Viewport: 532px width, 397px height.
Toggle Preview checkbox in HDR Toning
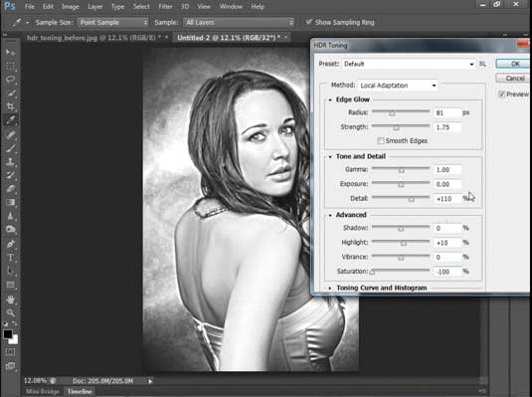coord(501,95)
